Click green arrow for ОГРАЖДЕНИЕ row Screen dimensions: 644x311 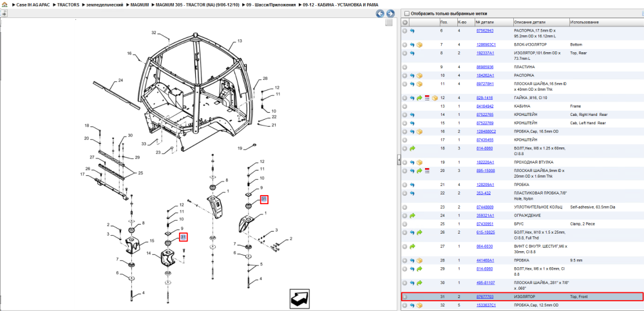tap(412, 215)
